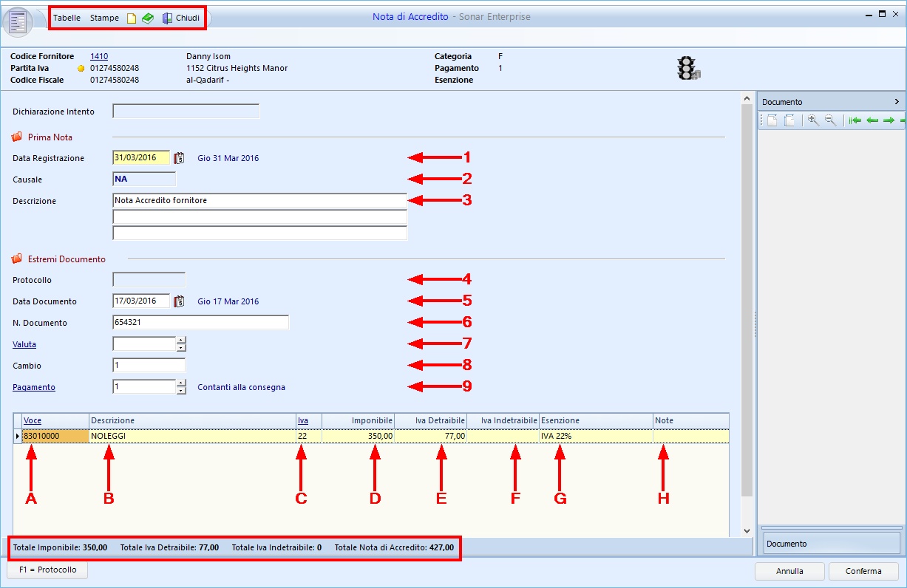
Task: Click the yellow new document icon
Action: (x=132, y=18)
